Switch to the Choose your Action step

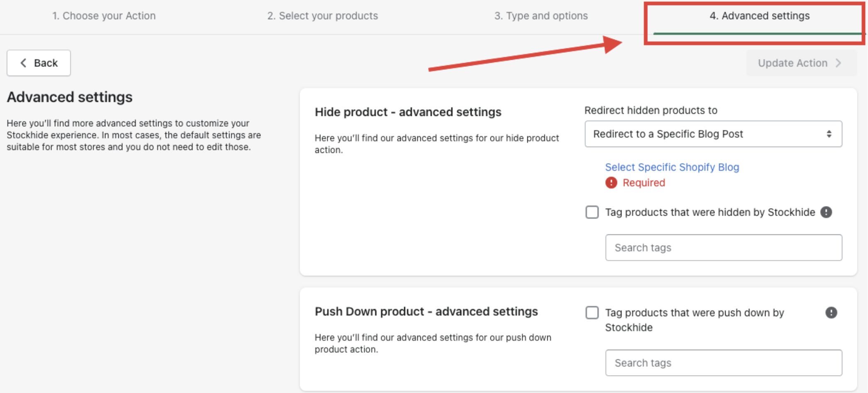tap(104, 16)
